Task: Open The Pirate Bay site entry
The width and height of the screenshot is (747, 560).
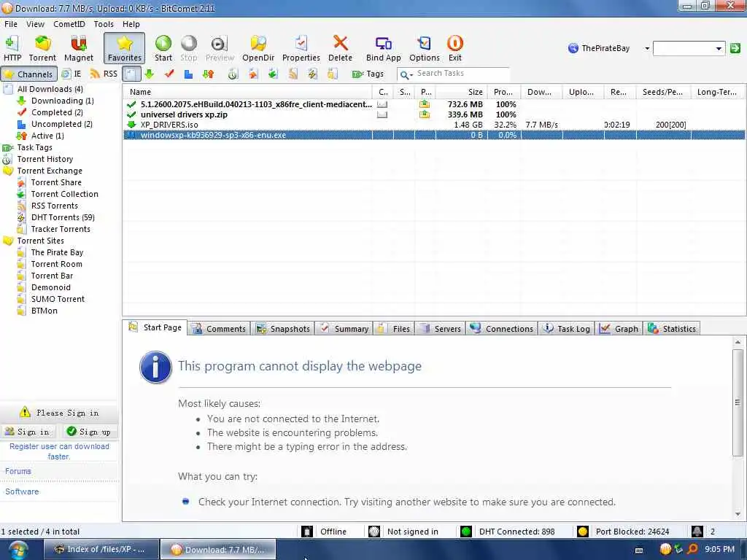Action: [x=57, y=252]
